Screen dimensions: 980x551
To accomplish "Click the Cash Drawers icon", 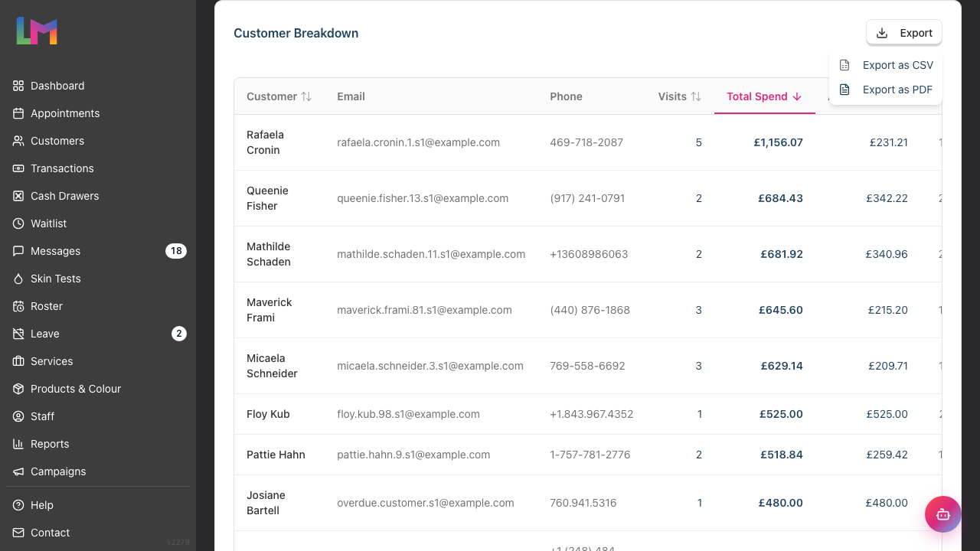I will [x=18, y=196].
